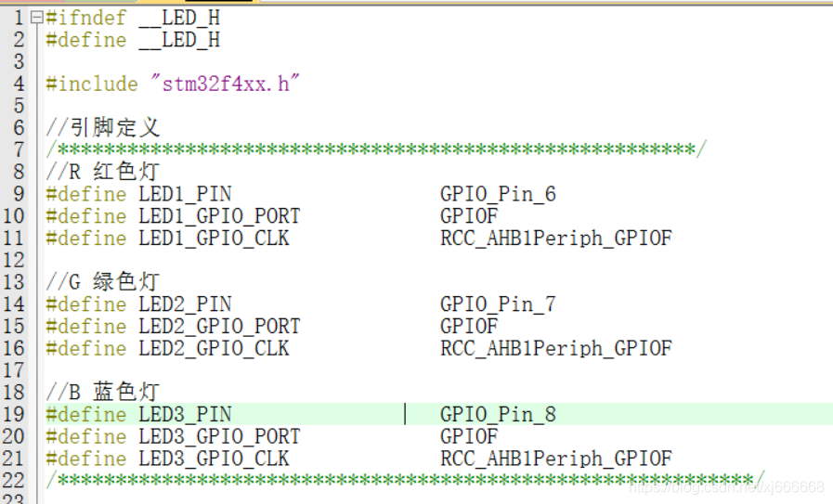Click the //引脚定义 comment line
Viewport: 833px width, 504px height.
(102, 127)
